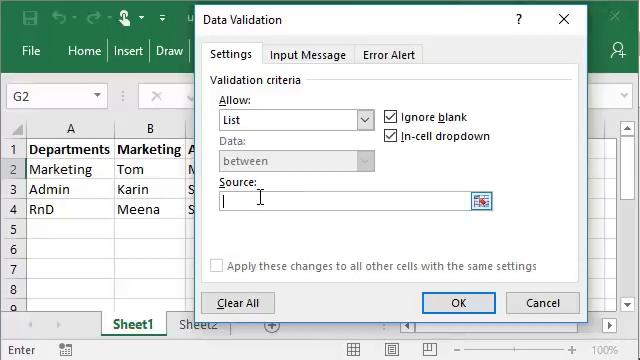Click the Cancel button
The width and height of the screenshot is (640, 360).
(543, 303)
